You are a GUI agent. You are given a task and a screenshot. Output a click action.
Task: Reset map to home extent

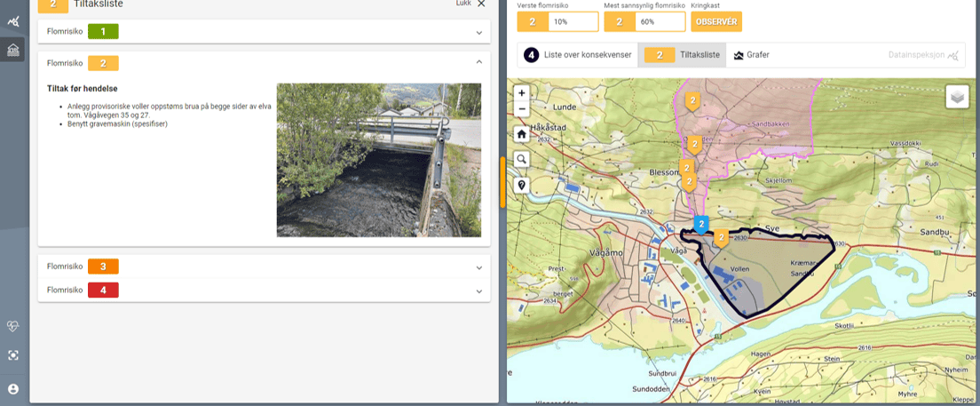(521, 134)
